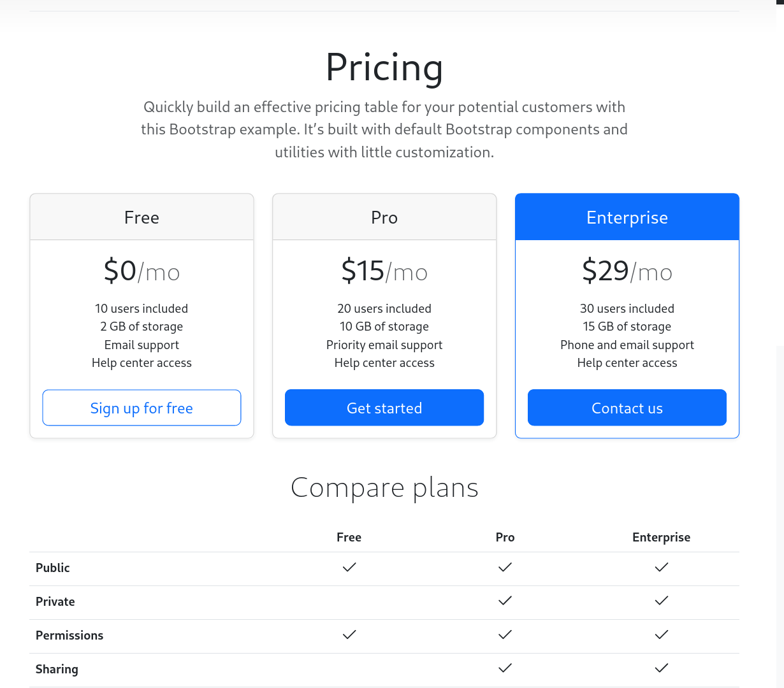
Task: Click the Pro card header
Action: pos(384,217)
